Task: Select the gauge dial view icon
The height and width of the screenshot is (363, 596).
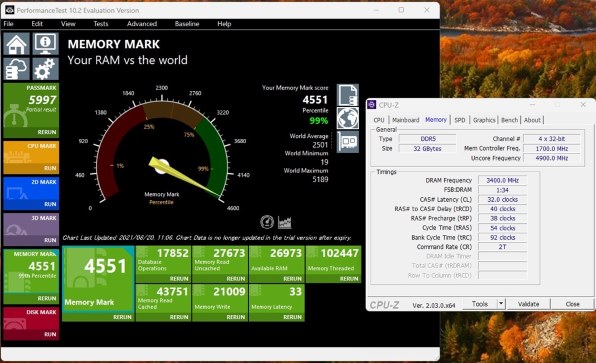Action: (267, 222)
